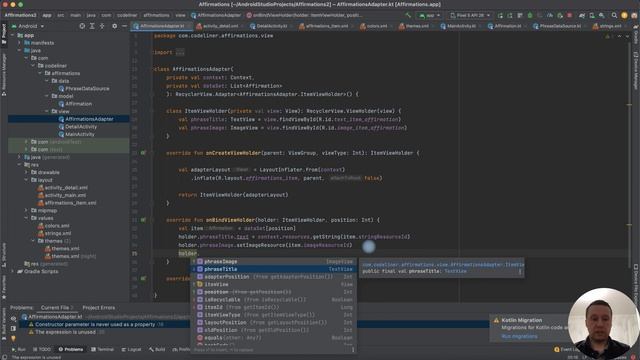Toggle the Project side tool window

coord(4,33)
